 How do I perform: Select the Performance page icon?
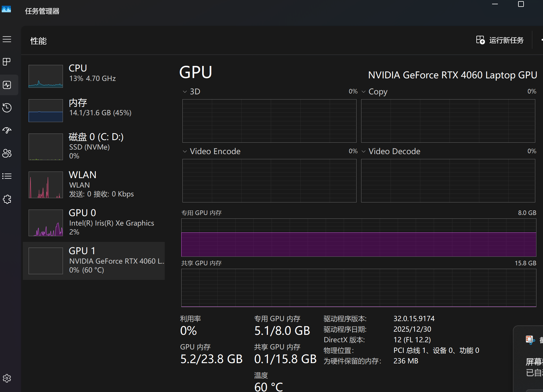7,85
